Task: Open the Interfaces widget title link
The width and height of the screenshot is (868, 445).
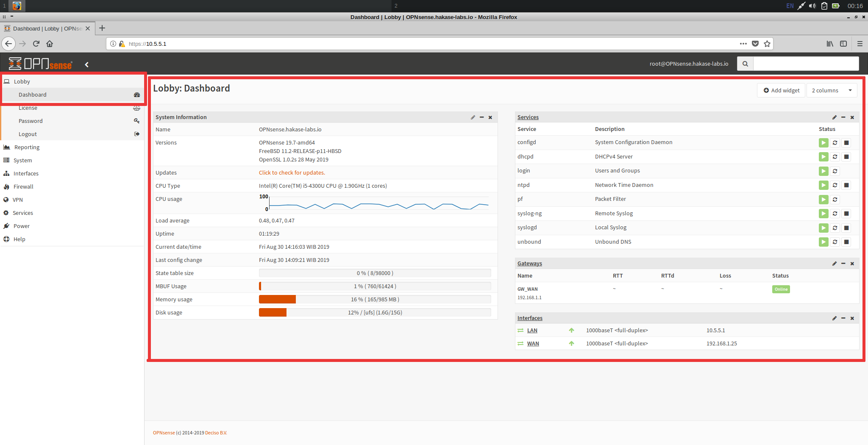Action: [529, 318]
